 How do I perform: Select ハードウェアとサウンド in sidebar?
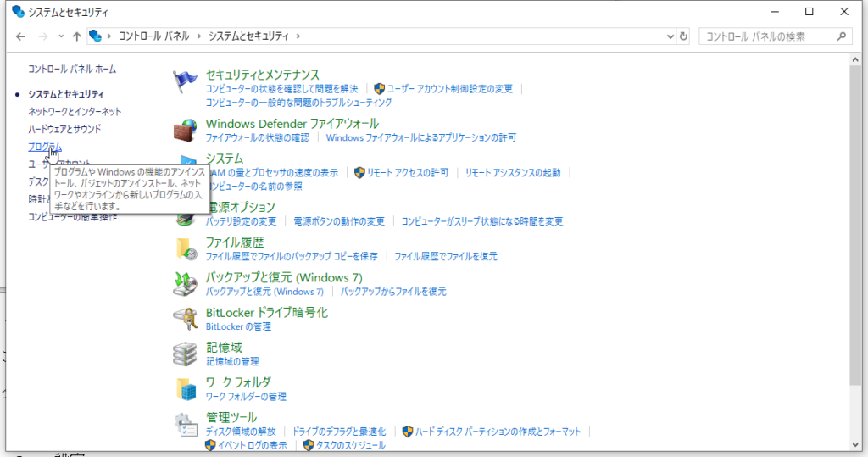point(64,129)
